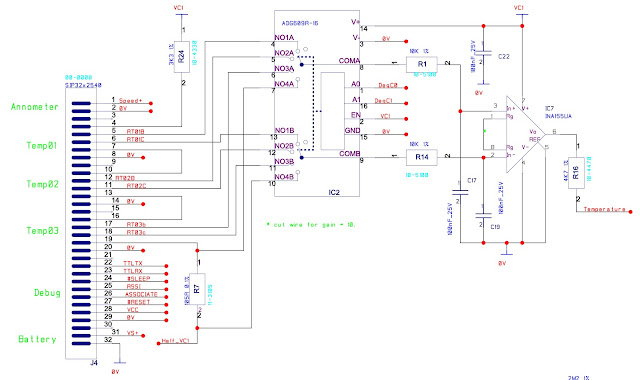Select the NO3A pin label
This screenshot has width=640, height=380.
pyautogui.click(x=284, y=69)
